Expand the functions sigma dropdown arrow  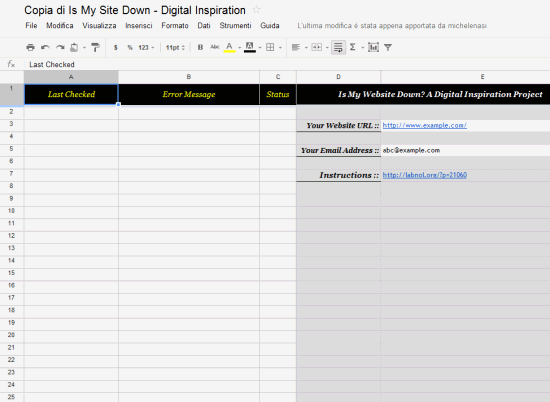coord(362,48)
